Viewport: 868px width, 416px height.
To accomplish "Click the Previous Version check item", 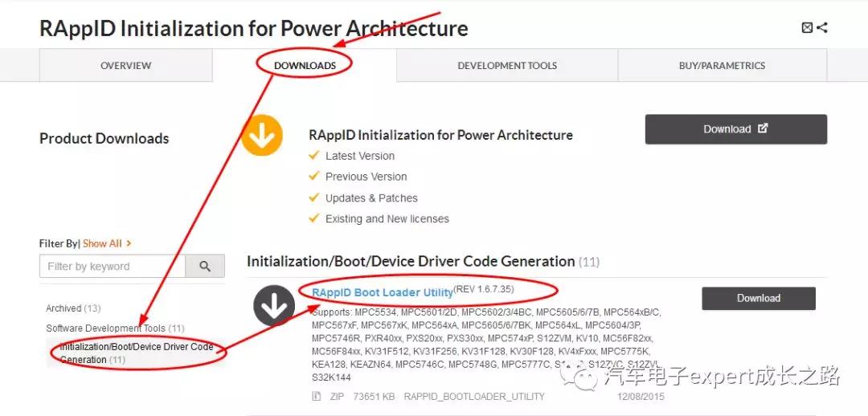I will [x=366, y=177].
